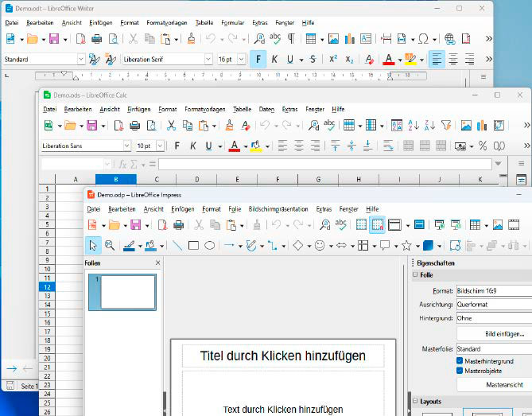Click Print icon in Writer window
Viewport: 532px width, 416px height.
(97, 39)
